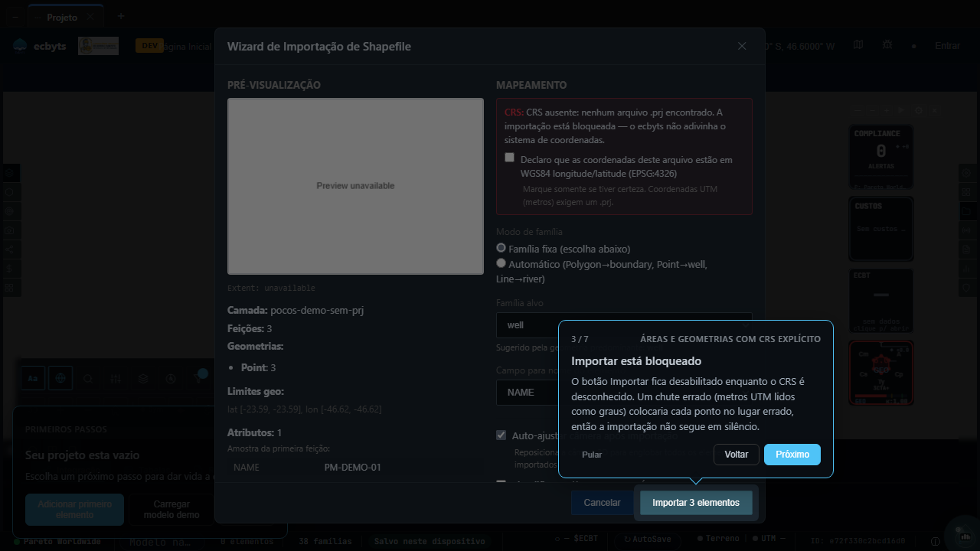The image size is (980, 551).
Task: Click the bug report icon
Action: coord(887,45)
